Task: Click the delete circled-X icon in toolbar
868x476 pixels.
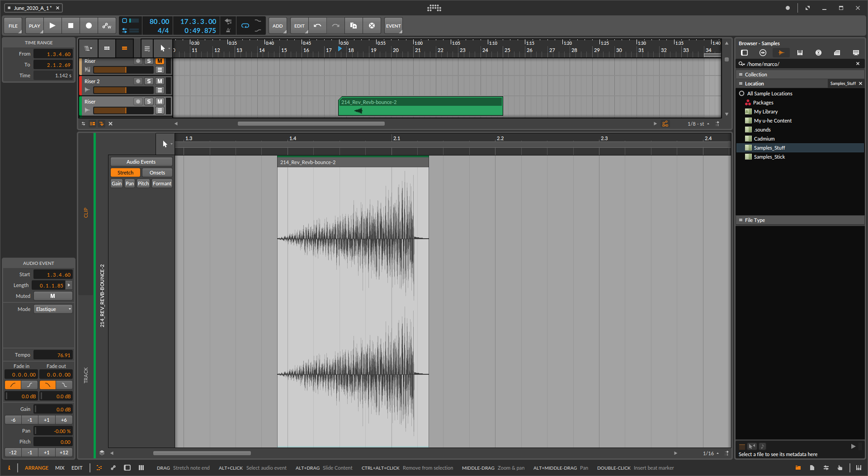Action: (372, 26)
